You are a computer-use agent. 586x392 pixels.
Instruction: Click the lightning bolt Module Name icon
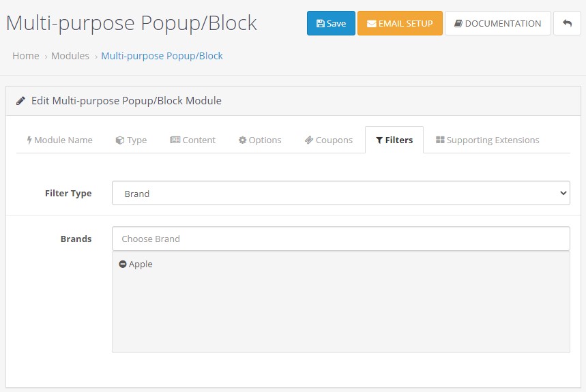pyautogui.click(x=29, y=140)
